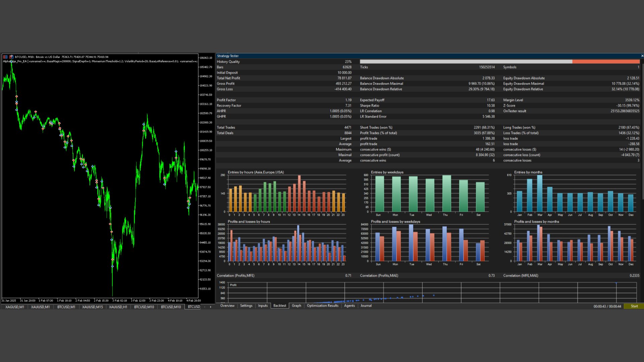This screenshot has height=362, width=644.
Task: Open the Settings tab in Strategy Tester
Action: (x=246, y=306)
